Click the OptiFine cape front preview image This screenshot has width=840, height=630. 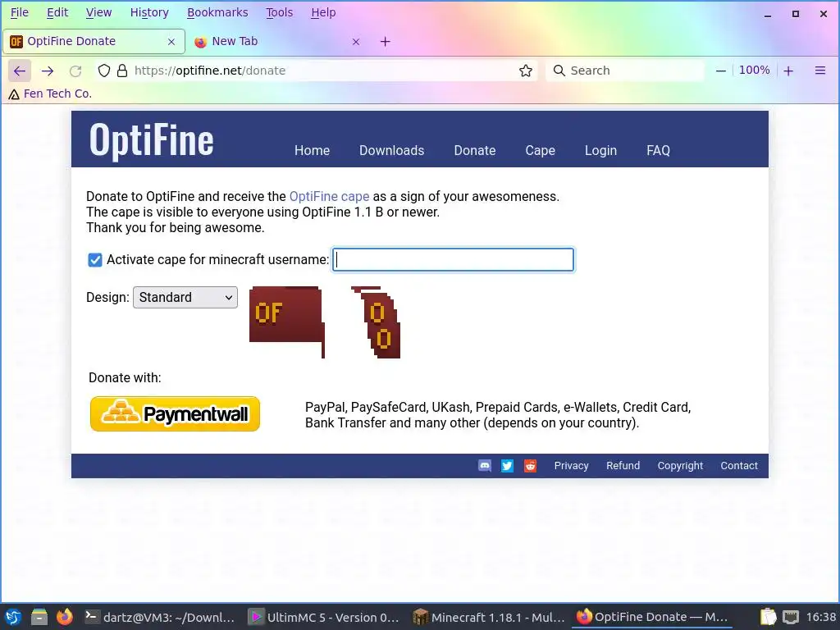(x=287, y=322)
